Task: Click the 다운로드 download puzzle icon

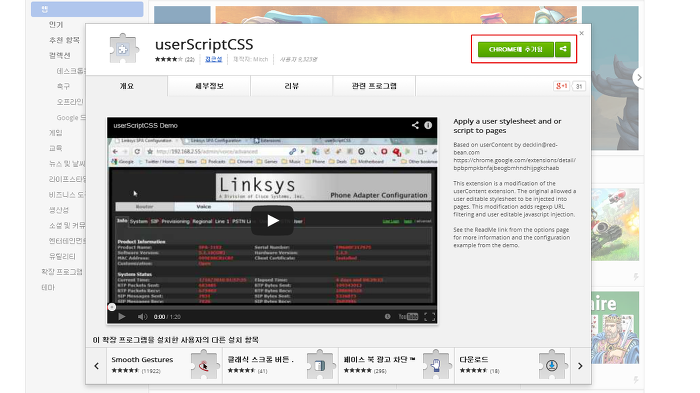Action: (x=552, y=366)
